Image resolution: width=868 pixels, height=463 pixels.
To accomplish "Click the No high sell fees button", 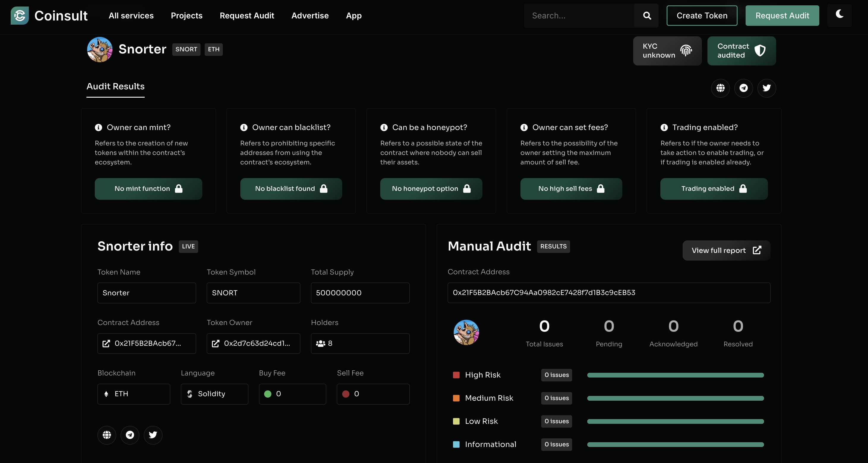I will point(571,189).
